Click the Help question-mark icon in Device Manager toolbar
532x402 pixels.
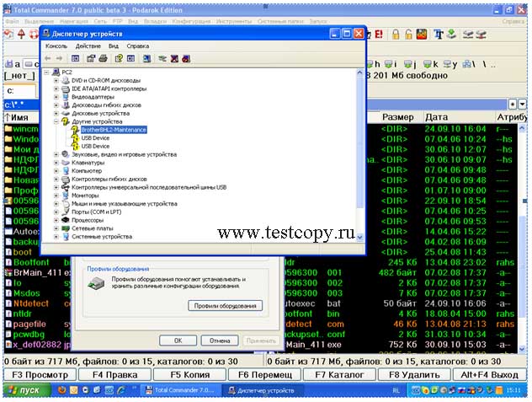119,58
